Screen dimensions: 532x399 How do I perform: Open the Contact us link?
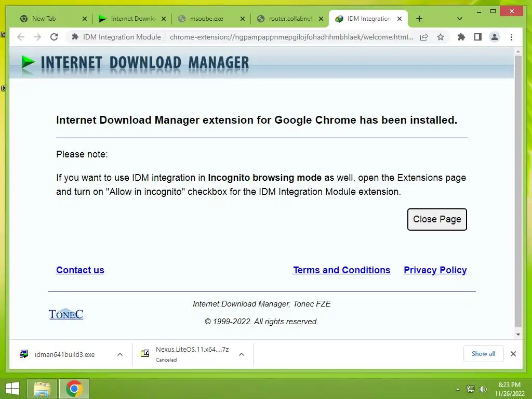tap(80, 270)
